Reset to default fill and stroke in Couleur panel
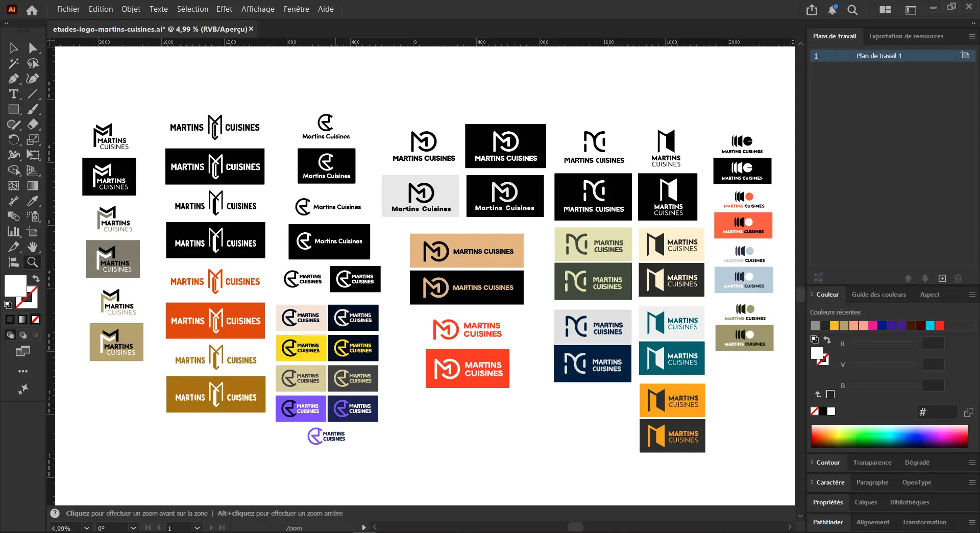 coord(815,340)
